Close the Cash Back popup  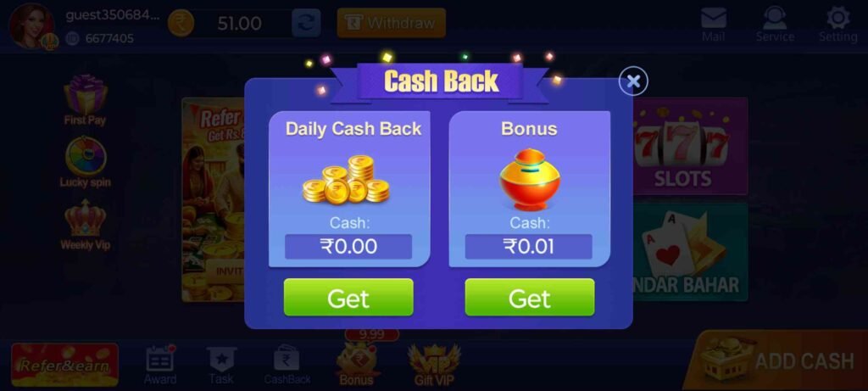click(x=632, y=81)
